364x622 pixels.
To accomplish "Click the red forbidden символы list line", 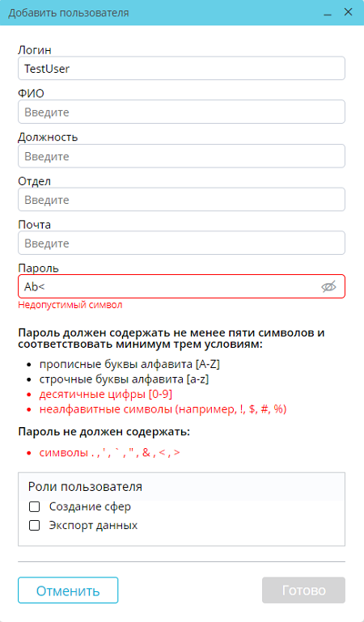I will point(109,453).
